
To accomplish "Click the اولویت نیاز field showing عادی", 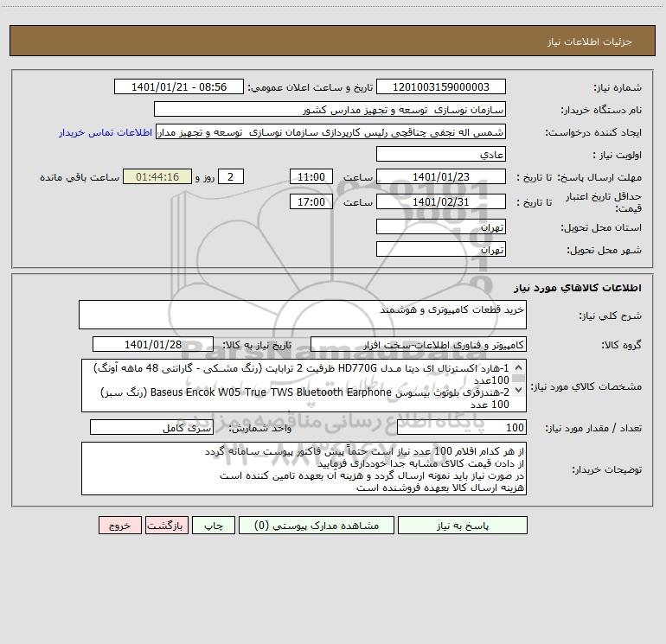I will tap(441, 154).
